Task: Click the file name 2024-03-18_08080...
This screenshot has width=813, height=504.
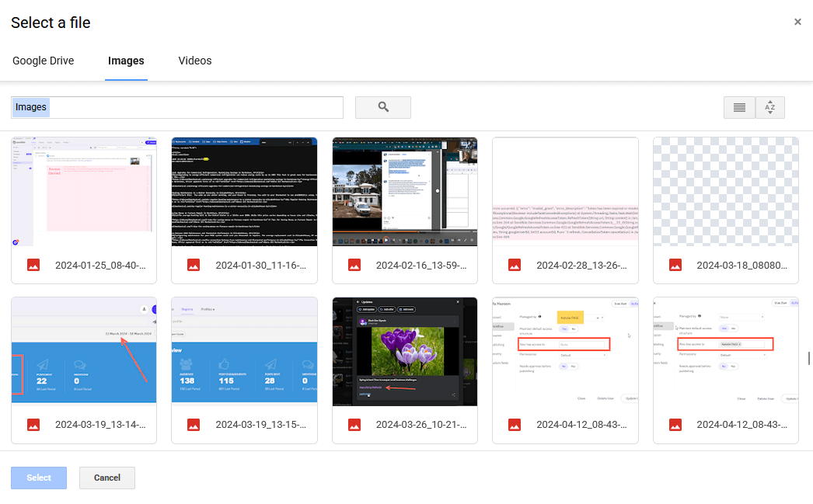Action: [x=742, y=266]
